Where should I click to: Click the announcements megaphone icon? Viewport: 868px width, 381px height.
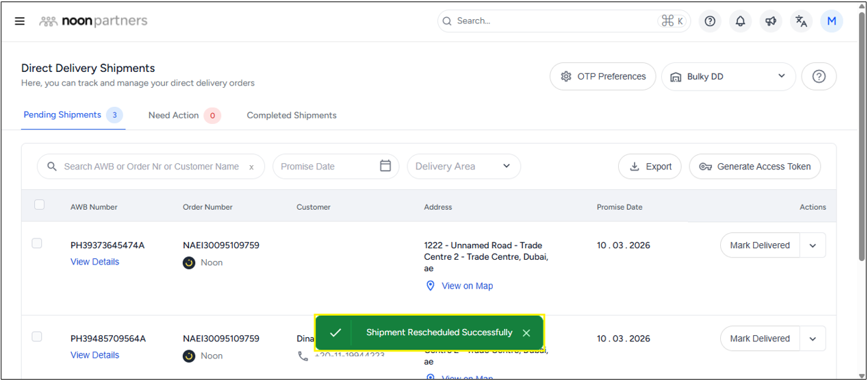pyautogui.click(x=771, y=21)
